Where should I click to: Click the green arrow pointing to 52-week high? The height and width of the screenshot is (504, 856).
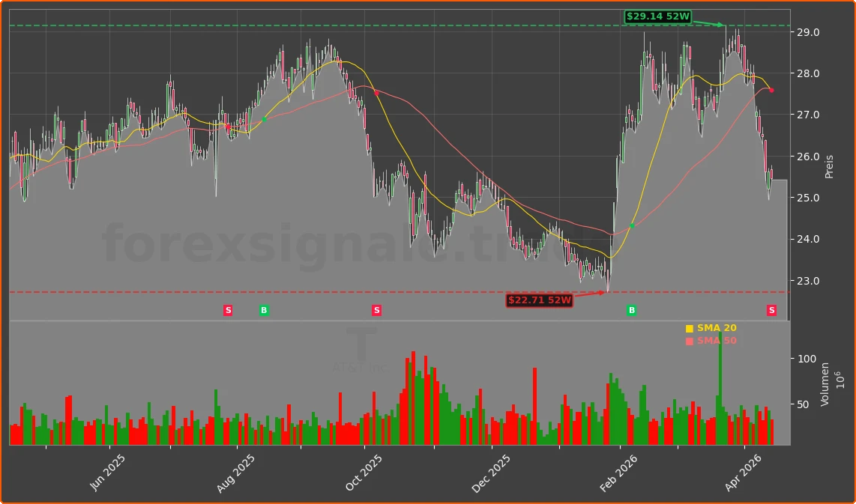708,23
